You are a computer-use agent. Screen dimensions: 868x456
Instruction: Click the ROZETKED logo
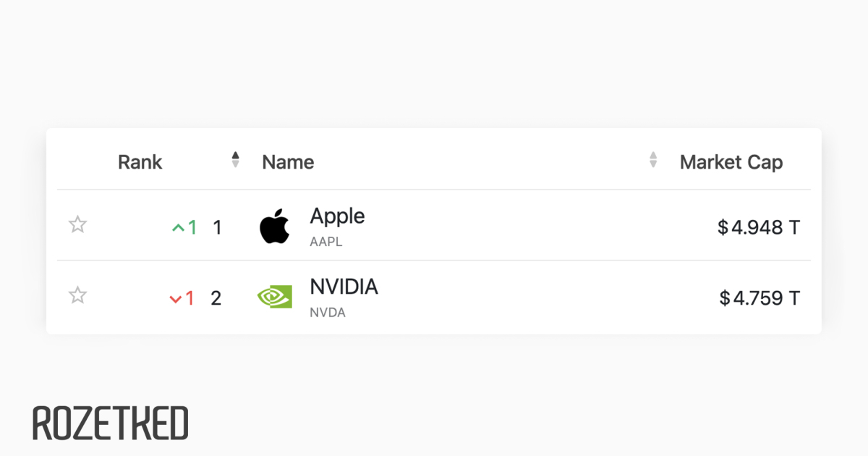tap(111, 423)
